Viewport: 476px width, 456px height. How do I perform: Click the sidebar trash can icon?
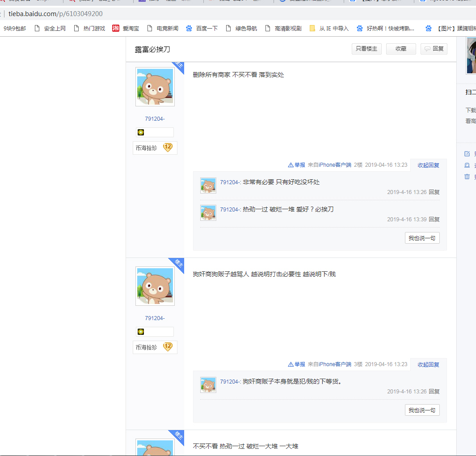467,177
